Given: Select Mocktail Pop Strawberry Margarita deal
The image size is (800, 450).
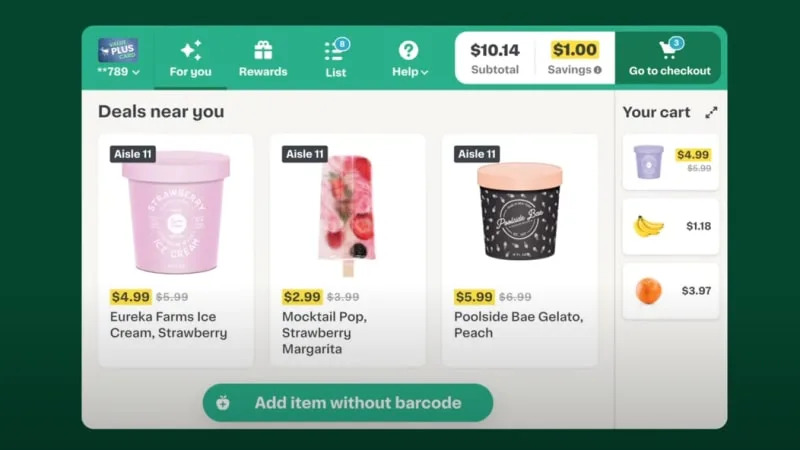Looking at the screenshot, I should [x=347, y=251].
